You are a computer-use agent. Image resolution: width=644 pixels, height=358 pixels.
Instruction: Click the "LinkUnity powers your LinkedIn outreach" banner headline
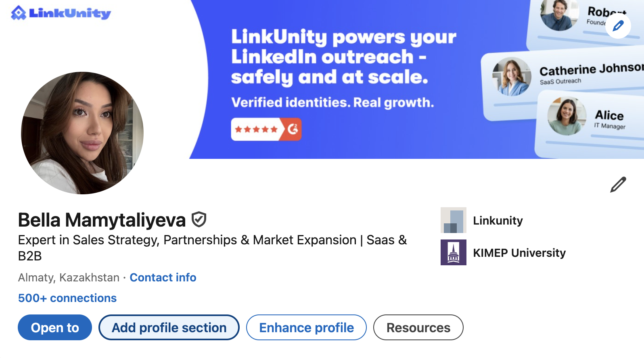point(343,57)
